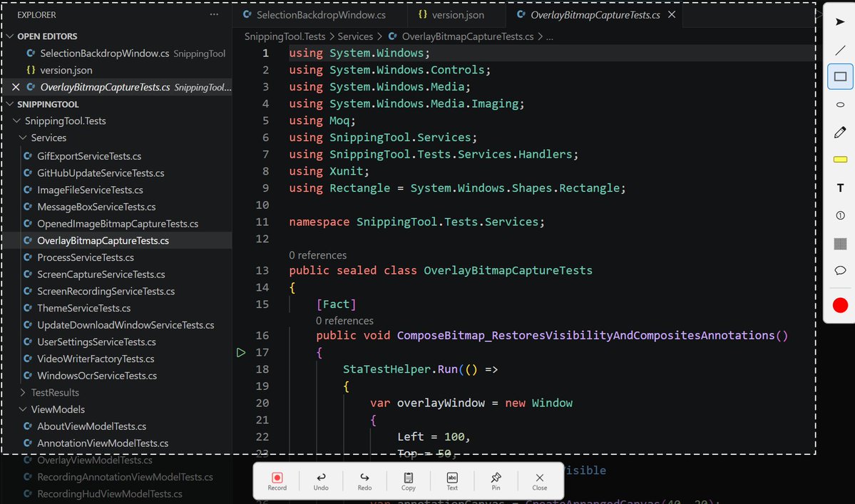Expand the TestResults folder
The image size is (855, 504).
tap(22, 392)
